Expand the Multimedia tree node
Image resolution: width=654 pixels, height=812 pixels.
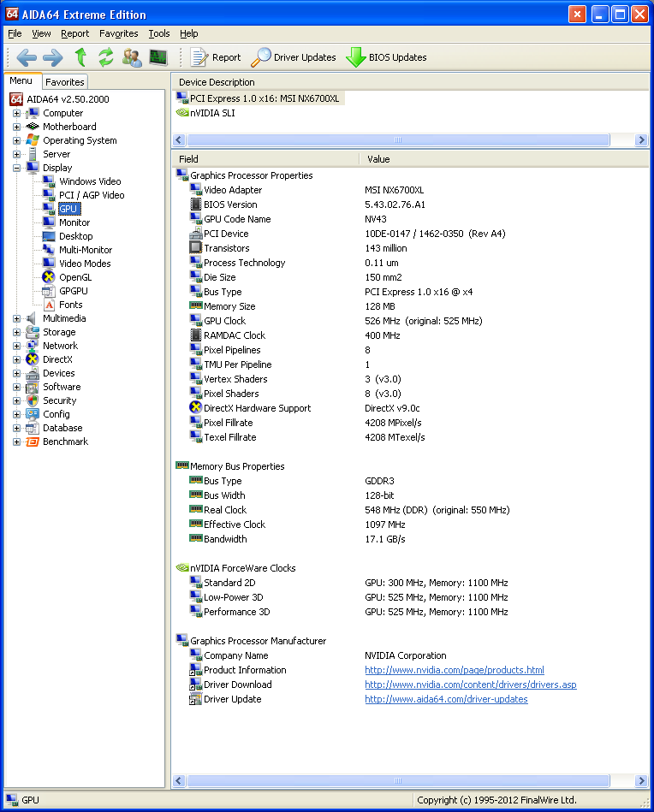coord(16,318)
